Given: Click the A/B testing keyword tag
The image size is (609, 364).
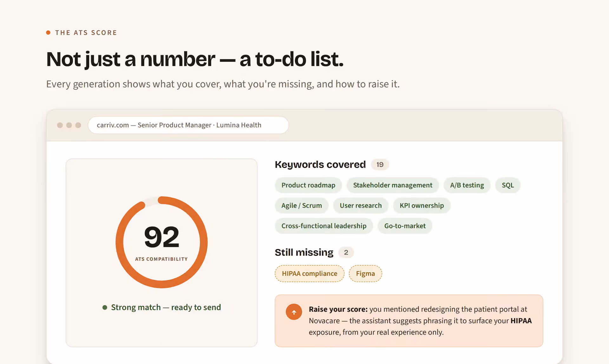Looking at the screenshot, I should tap(467, 185).
